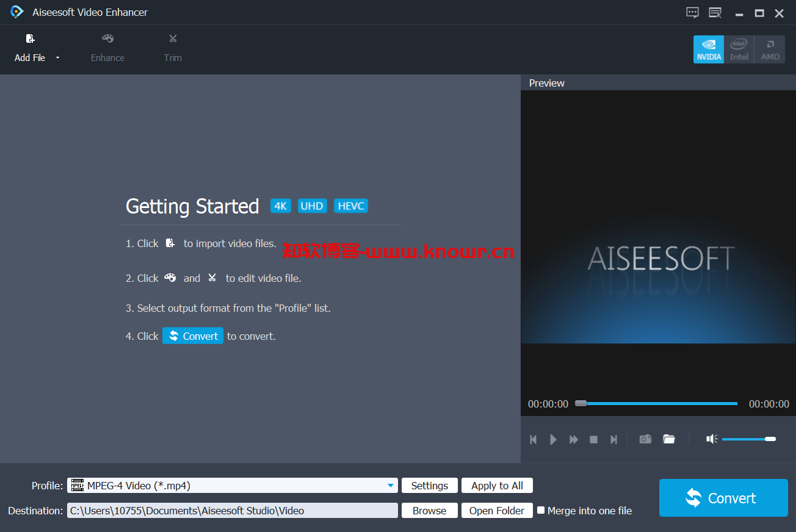This screenshot has width=796, height=532.
Task: Click the preview playback progress bar
Action: tap(656, 403)
